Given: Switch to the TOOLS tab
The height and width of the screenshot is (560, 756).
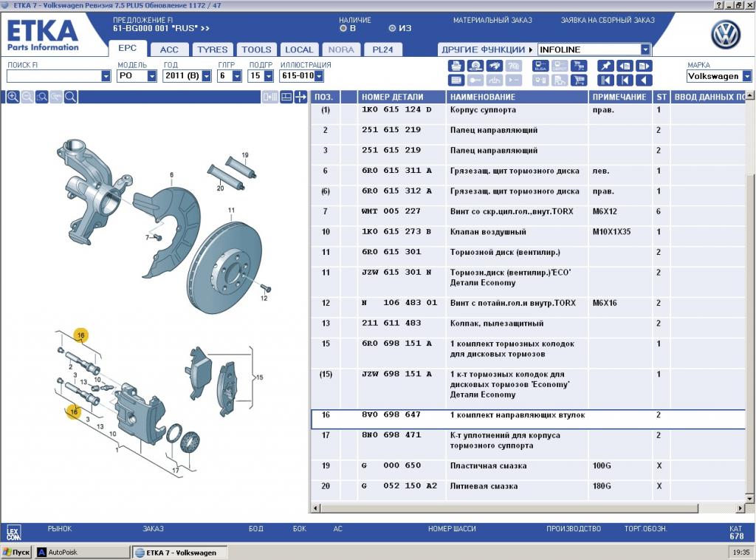Looking at the screenshot, I should point(256,49).
